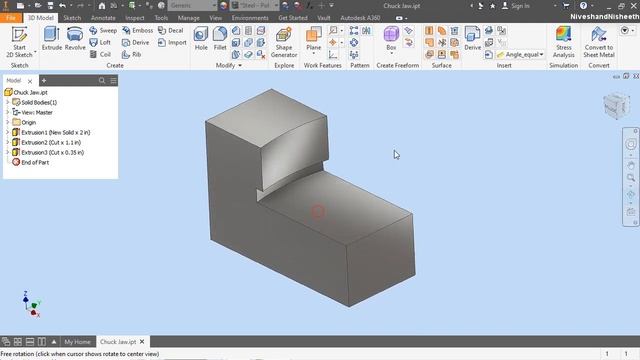Viewport: 640px width, 360px height.
Task: Select the Emboss tool
Action: pyautogui.click(x=138, y=31)
